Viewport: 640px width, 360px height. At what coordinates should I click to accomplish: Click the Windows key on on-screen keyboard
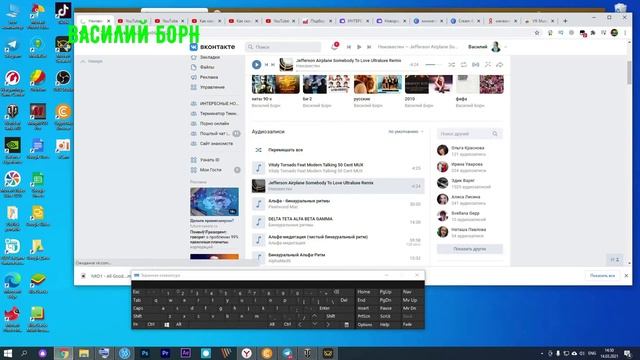[x=167, y=324]
